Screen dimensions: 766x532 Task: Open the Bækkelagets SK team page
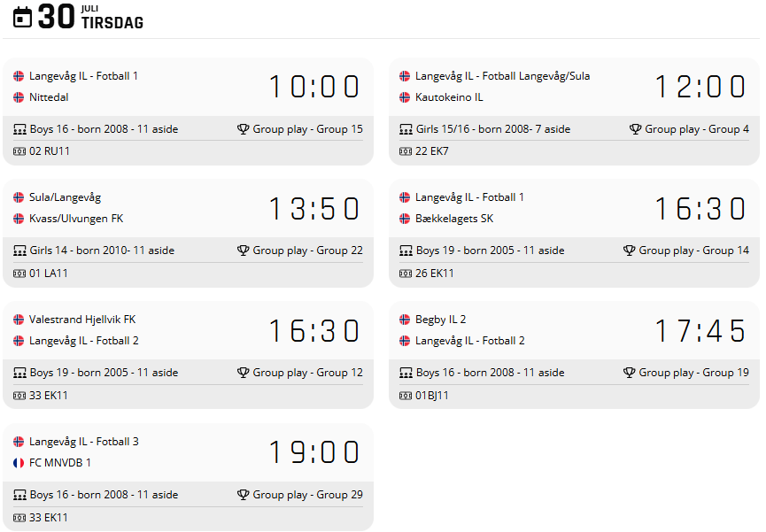pyautogui.click(x=454, y=219)
